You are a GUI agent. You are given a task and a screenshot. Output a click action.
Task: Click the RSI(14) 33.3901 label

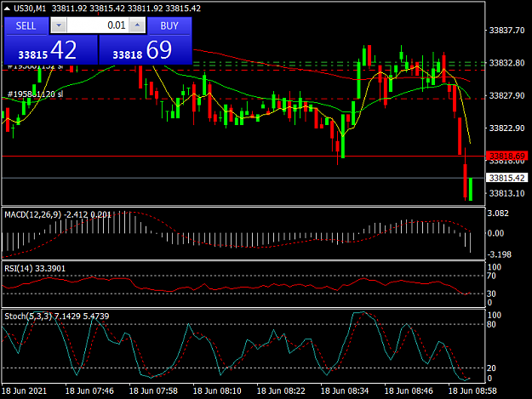pos(35,269)
